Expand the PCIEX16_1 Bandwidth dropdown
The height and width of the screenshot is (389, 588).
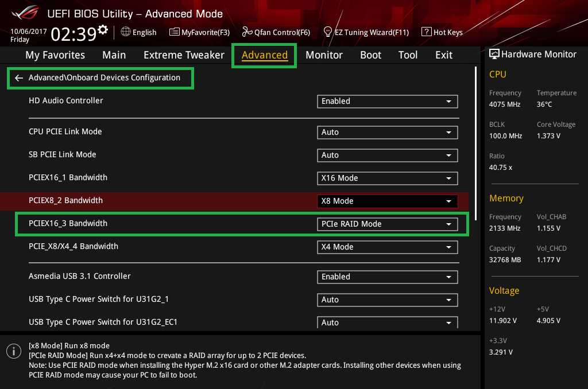pyautogui.click(x=388, y=178)
